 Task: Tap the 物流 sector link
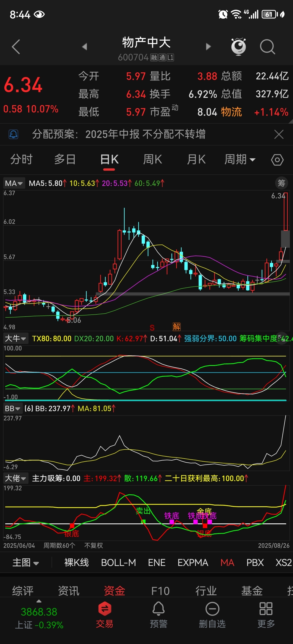(231, 112)
